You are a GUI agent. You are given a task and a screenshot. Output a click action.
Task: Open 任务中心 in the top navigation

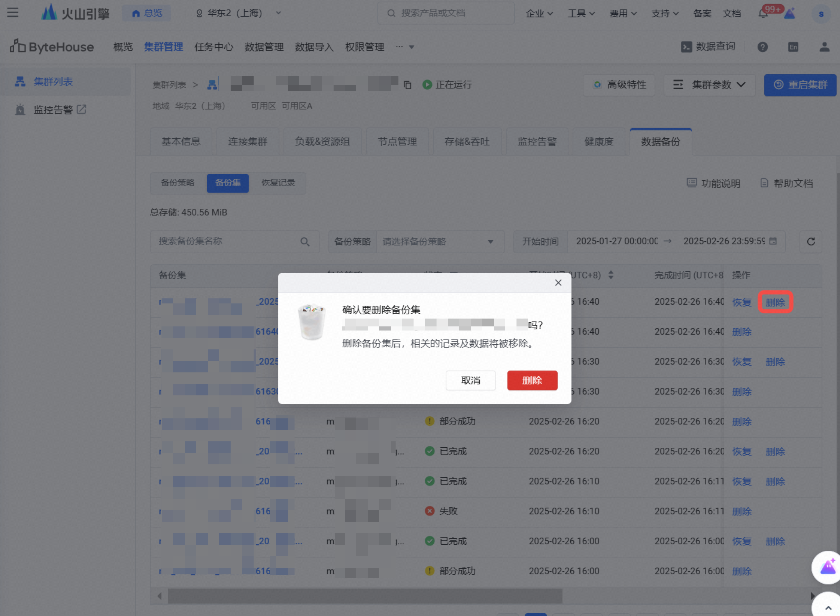[214, 47]
